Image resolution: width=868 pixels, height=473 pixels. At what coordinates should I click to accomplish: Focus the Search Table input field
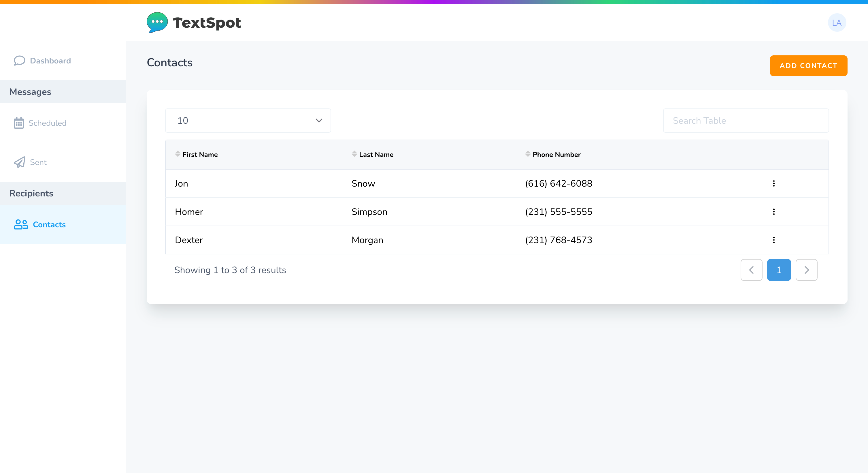tap(746, 121)
